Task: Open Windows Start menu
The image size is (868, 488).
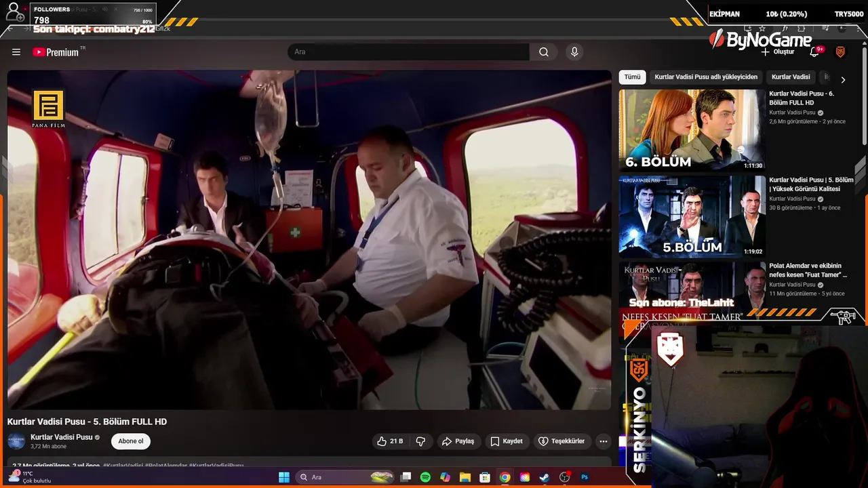Action: [284, 477]
